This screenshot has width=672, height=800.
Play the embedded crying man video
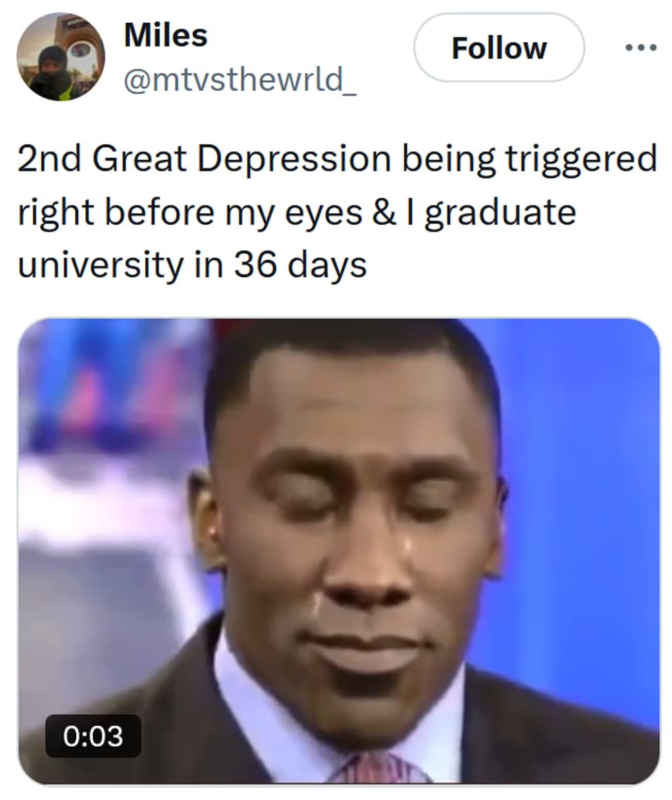click(x=339, y=552)
